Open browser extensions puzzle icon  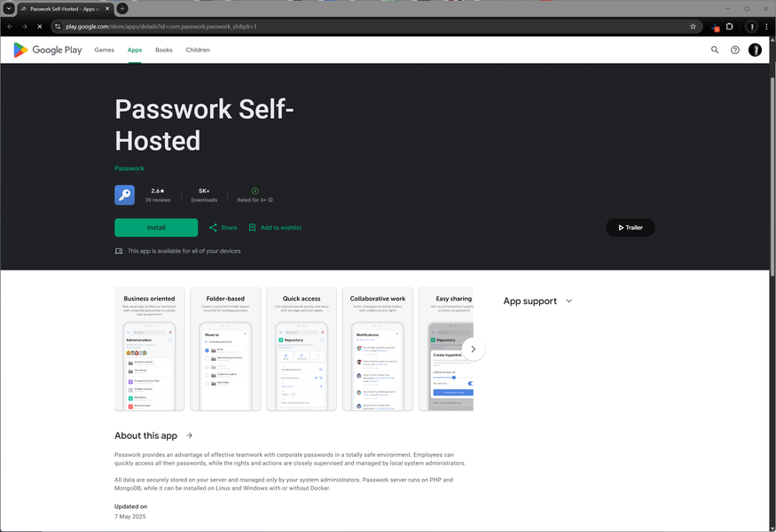tap(730, 27)
